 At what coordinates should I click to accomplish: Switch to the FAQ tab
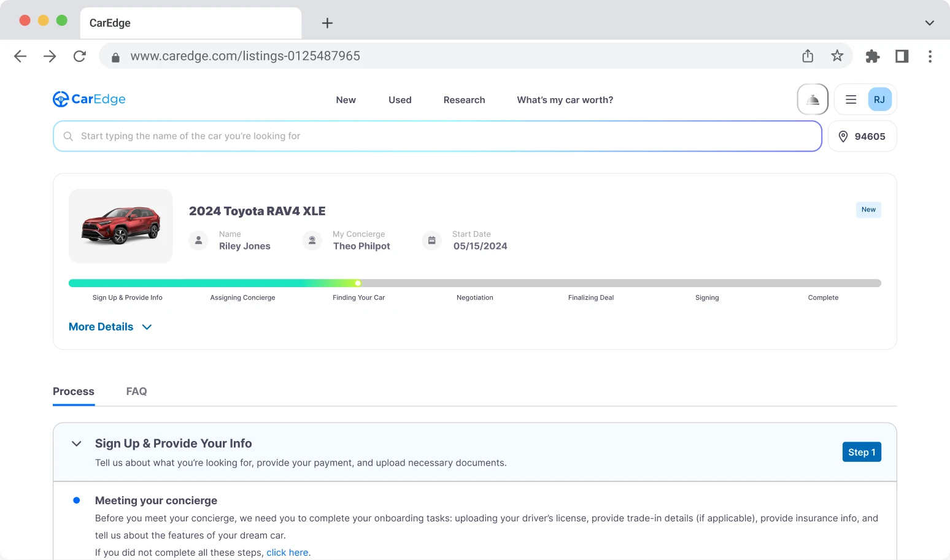(x=136, y=391)
